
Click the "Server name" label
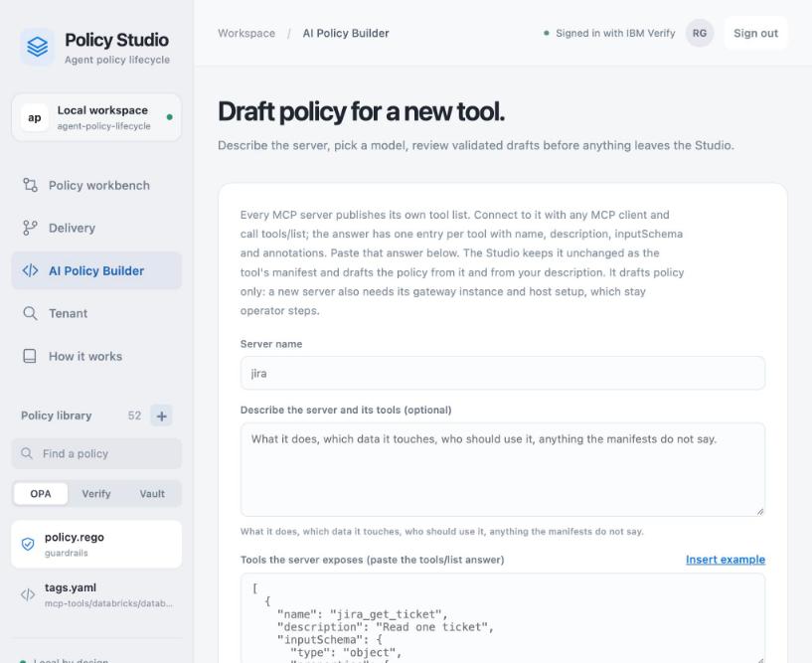click(271, 344)
